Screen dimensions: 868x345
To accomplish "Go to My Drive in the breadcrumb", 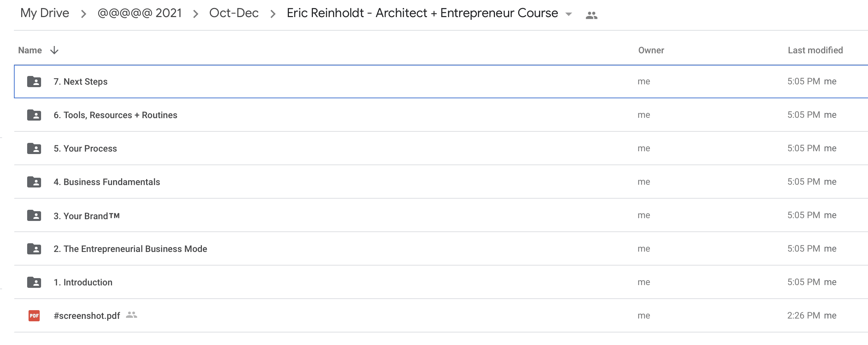I will point(45,13).
